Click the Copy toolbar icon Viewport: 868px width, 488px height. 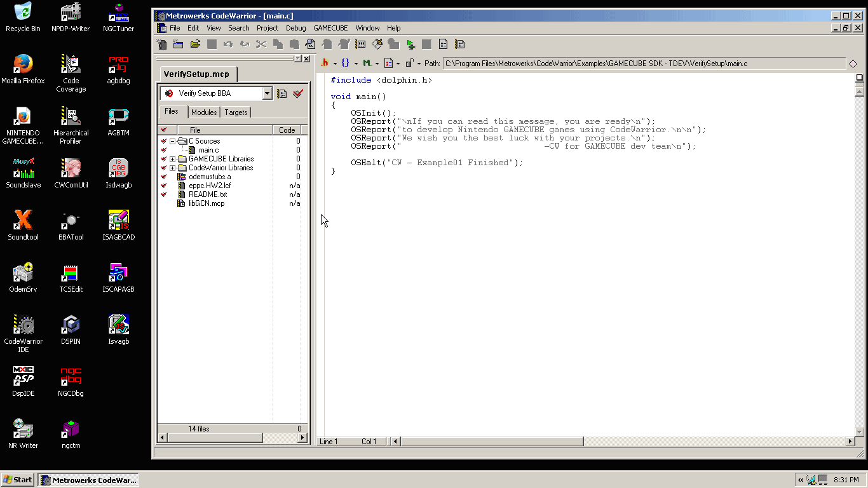[x=278, y=44]
